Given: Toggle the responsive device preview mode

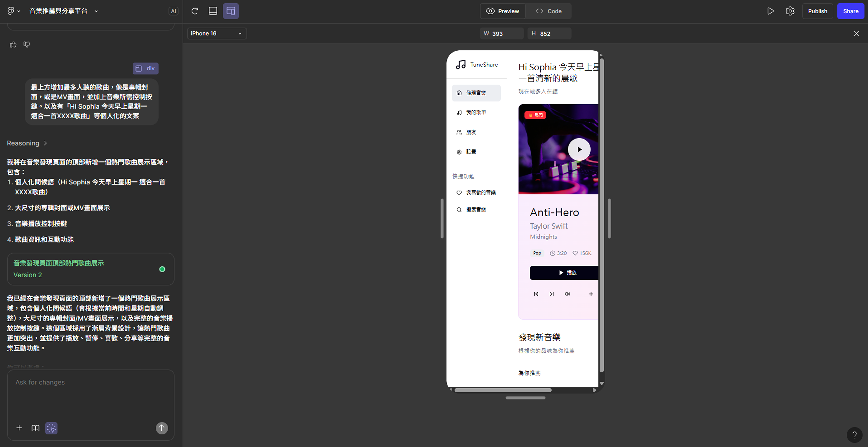Looking at the screenshot, I should 231,11.
